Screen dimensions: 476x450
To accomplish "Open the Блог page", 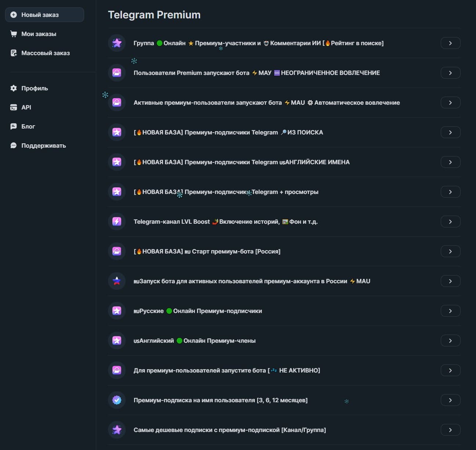I will click(28, 126).
